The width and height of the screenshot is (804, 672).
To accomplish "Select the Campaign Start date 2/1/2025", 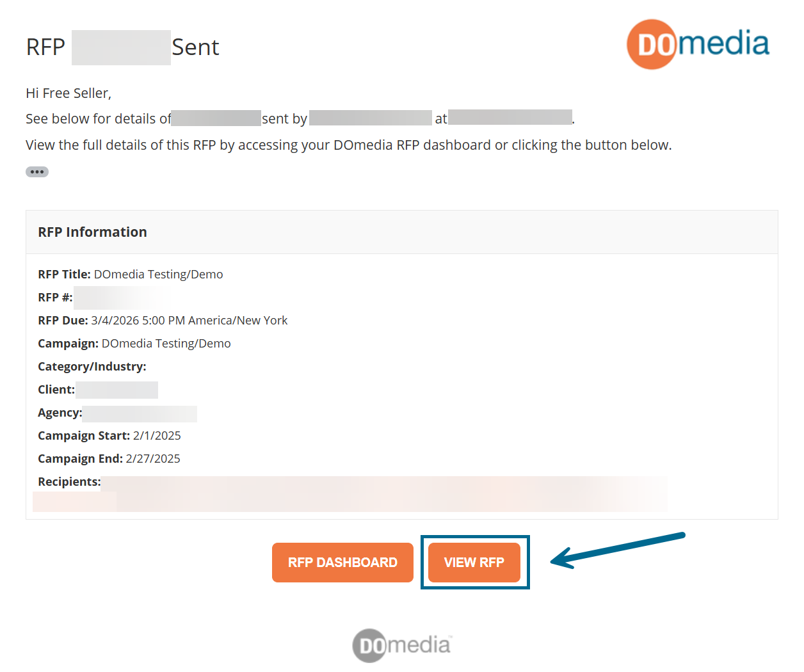I will click(x=157, y=436).
